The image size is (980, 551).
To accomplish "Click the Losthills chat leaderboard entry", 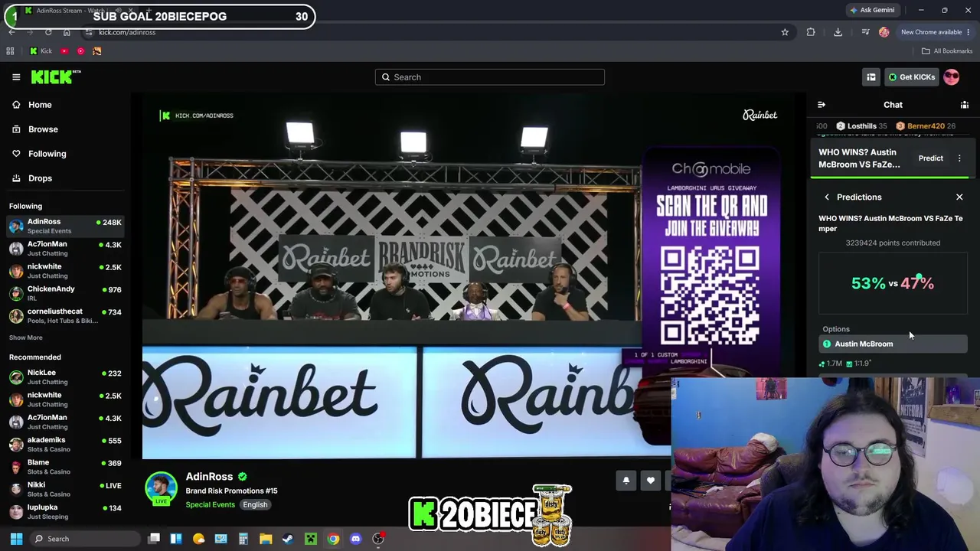I will [861, 126].
